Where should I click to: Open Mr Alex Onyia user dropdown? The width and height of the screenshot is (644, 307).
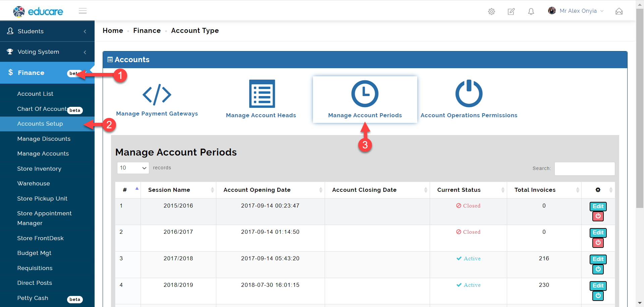click(576, 11)
